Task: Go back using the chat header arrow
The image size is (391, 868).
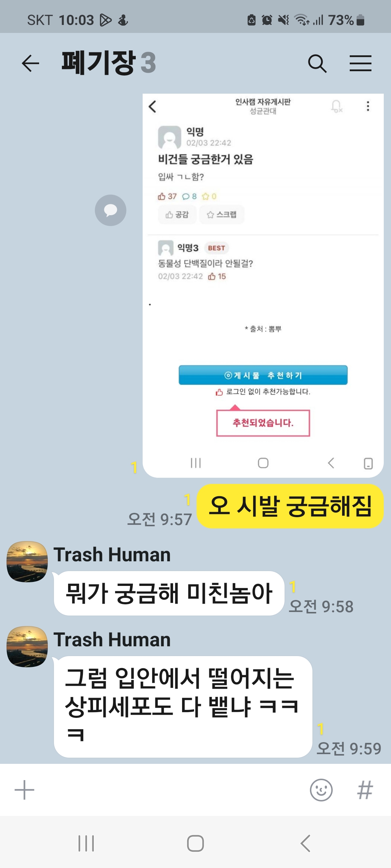Action: (30, 64)
